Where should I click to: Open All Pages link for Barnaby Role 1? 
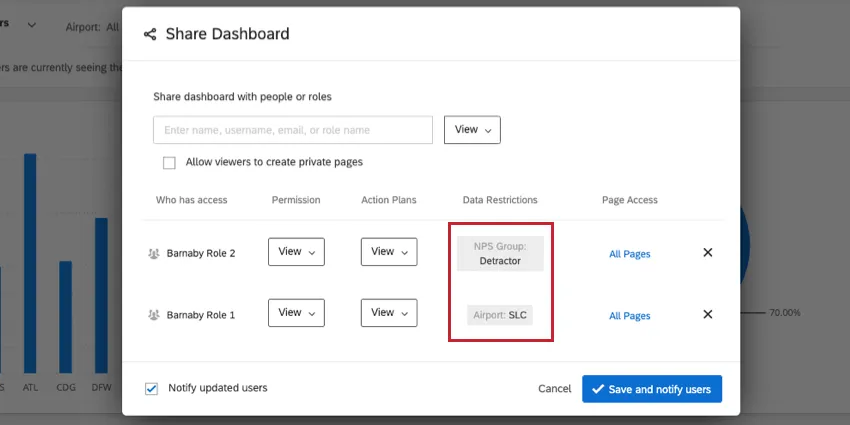tap(630, 316)
